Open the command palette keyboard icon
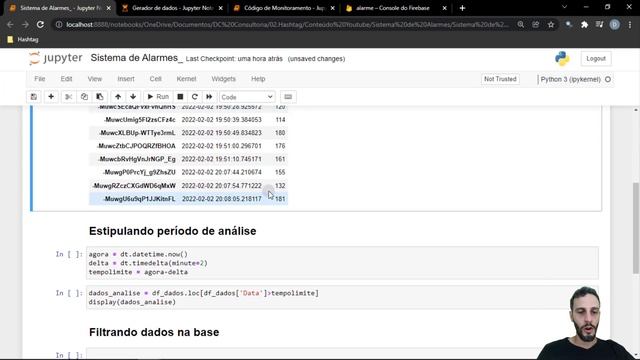Screen dimensions: 640x360 point(288,97)
